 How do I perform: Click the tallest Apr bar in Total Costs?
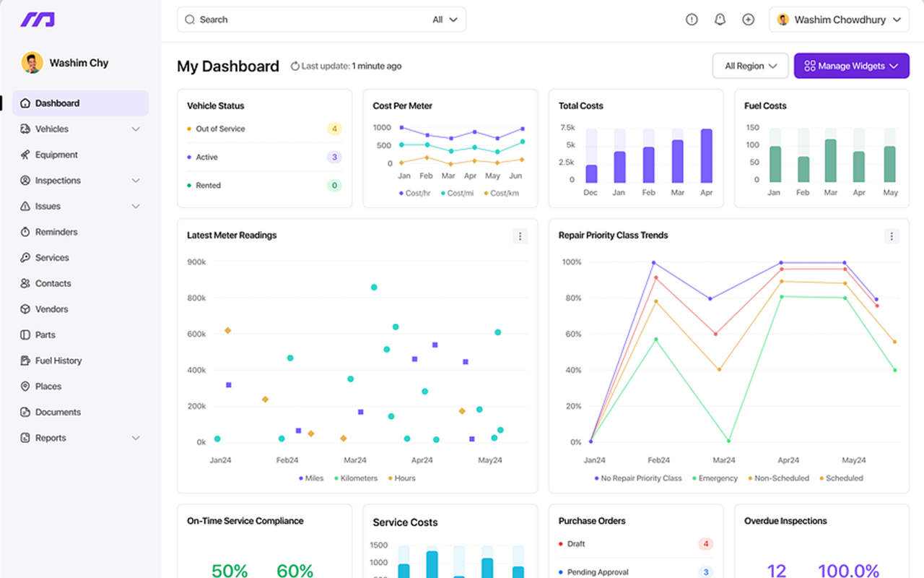tap(706, 156)
